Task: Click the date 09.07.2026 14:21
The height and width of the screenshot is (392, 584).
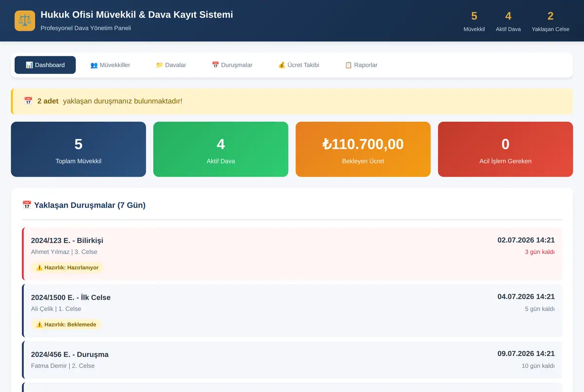Action: [x=526, y=354]
